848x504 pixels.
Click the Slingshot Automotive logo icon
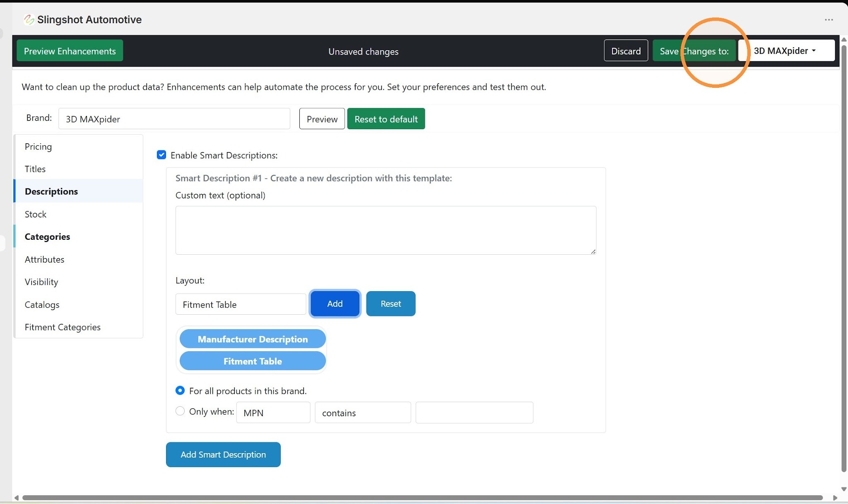pyautogui.click(x=29, y=19)
